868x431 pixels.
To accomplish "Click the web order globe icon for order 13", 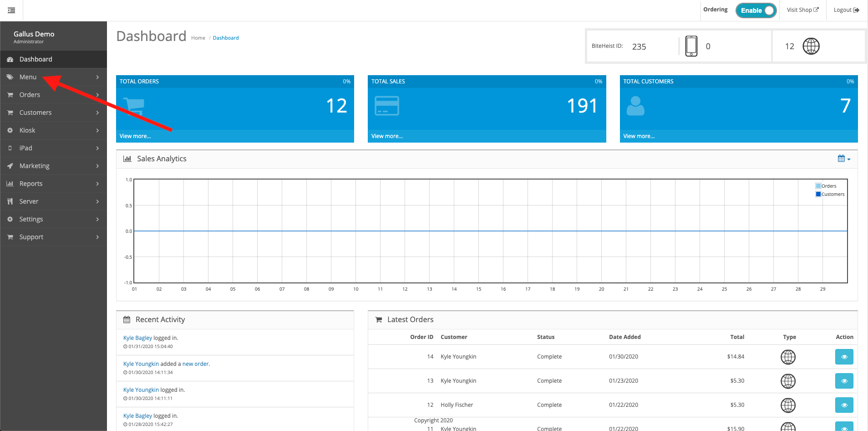I will (x=788, y=381).
